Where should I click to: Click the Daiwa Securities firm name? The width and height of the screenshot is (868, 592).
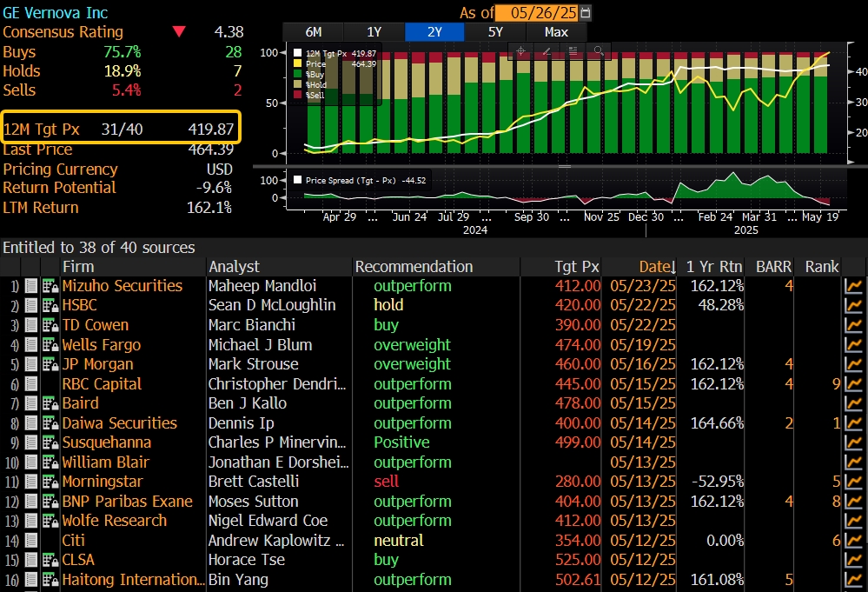pos(119,423)
